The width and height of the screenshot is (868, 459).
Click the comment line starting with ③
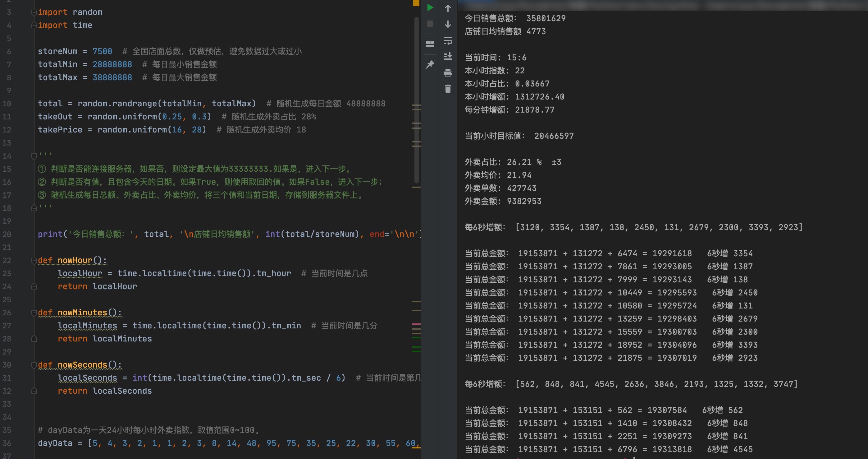[x=201, y=195]
